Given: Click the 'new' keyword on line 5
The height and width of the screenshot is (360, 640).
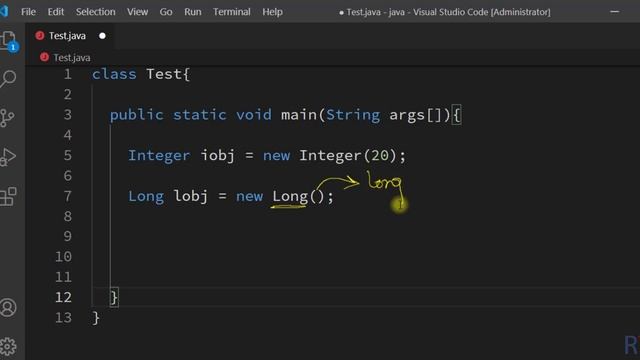Looking at the screenshot, I should pyautogui.click(x=276, y=156).
